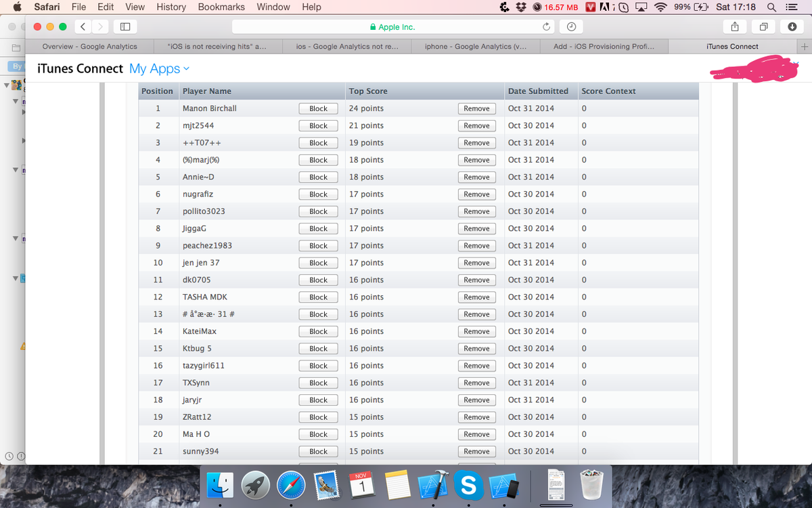The height and width of the screenshot is (508, 812).
Task: Open the Bookmarks menu
Action: point(221,7)
